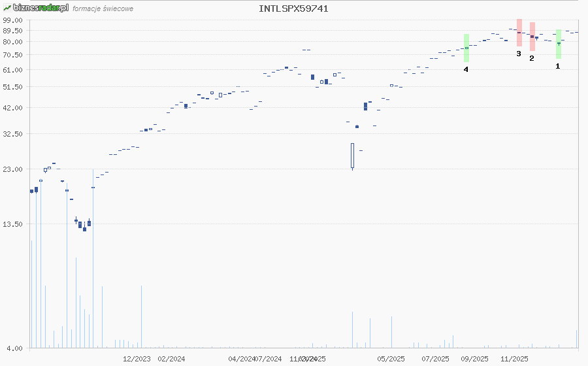Click formation label '2' below the red bar
Viewport: 588px width, 366px height.
coord(532,58)
